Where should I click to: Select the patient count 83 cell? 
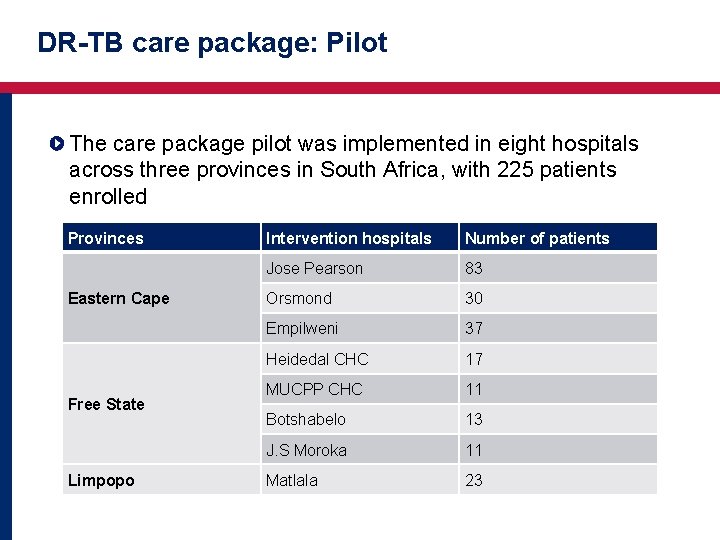tap(558, 268)
